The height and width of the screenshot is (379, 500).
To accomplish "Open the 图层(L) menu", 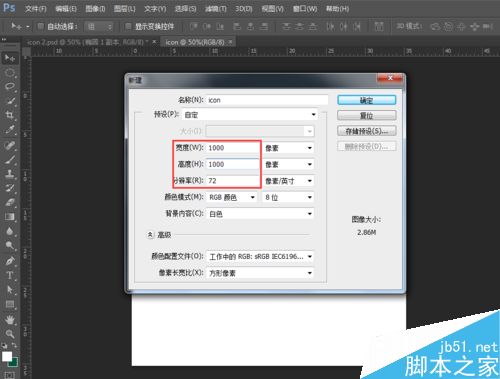I will [124, 9].
